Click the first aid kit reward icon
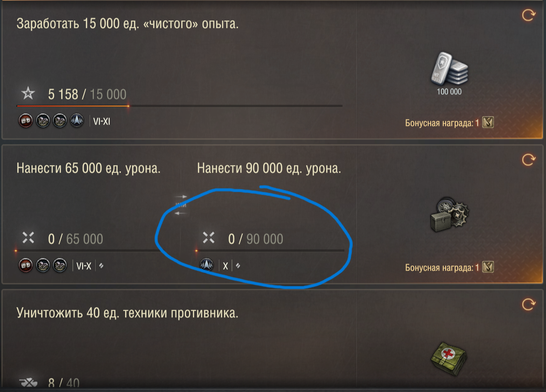The width and height of the screenshot is (546, 392). coord(449,358)
